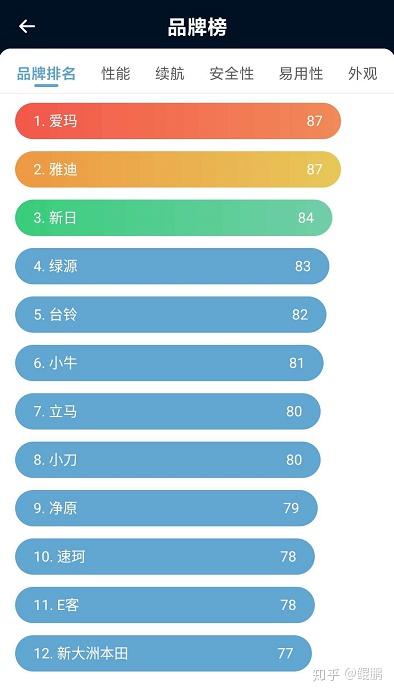Open the 续航 tab
Image resolution: width=394 pixels, height=694 pixels.
click(x=170, y=73)
